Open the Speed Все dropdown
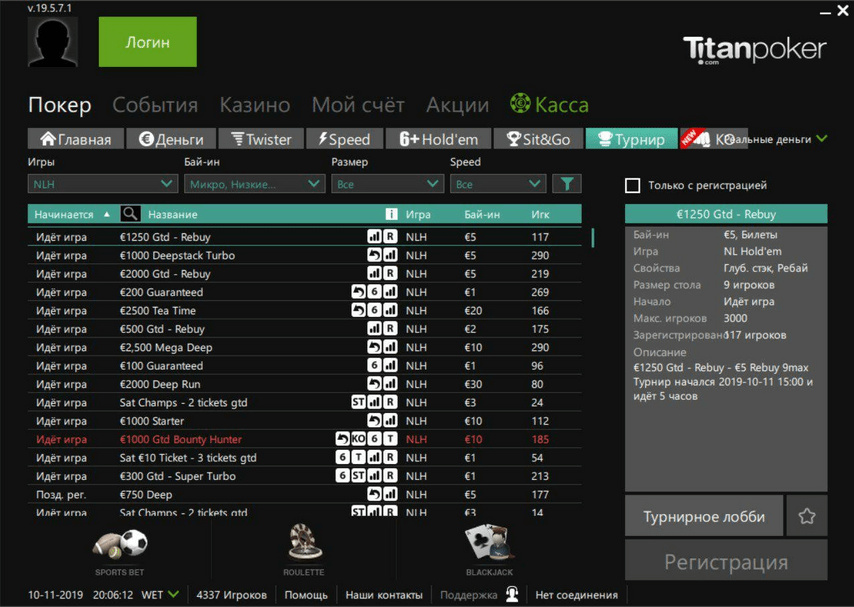This screenshot has height=607, width=854. coord(497,184)
